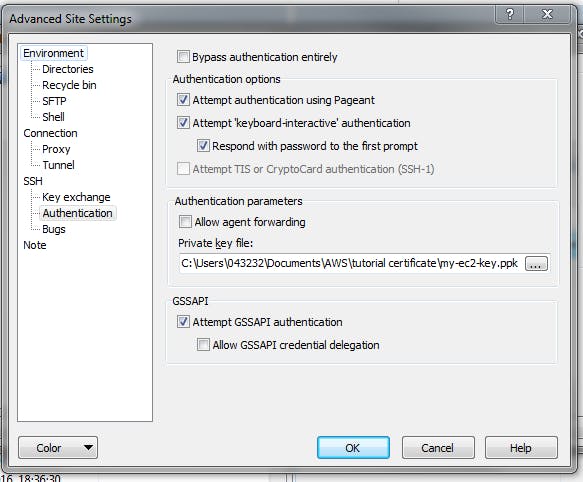Uncheck Attempt authentication using Pageant
583x482 pixels.
(183, 100)
